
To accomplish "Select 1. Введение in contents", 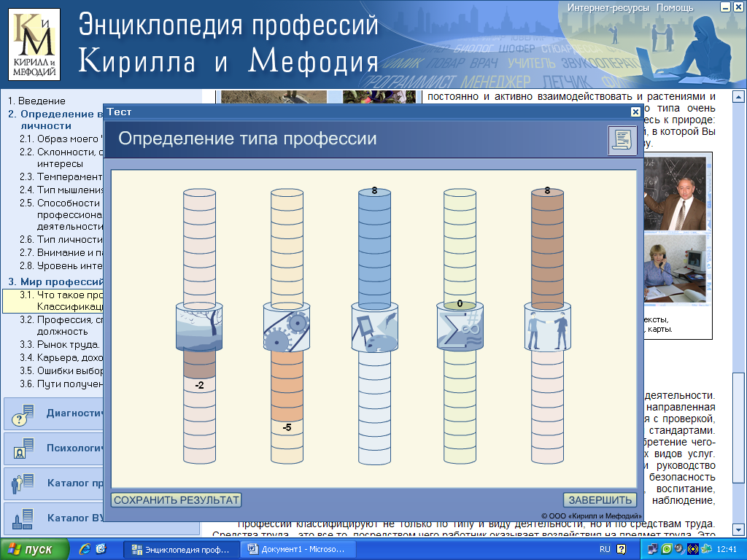I will pos(36,101).
